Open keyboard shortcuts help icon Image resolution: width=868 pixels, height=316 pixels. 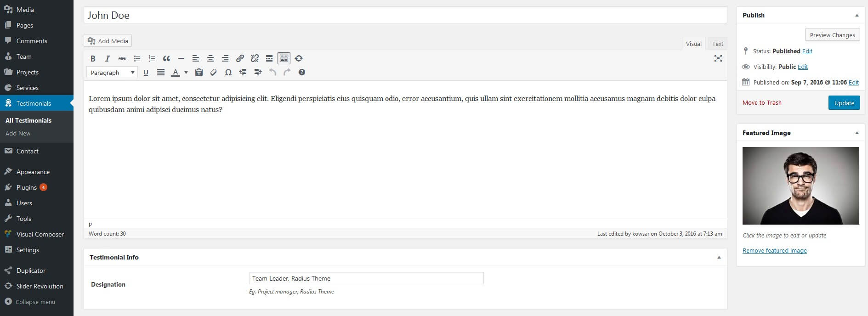301,72
